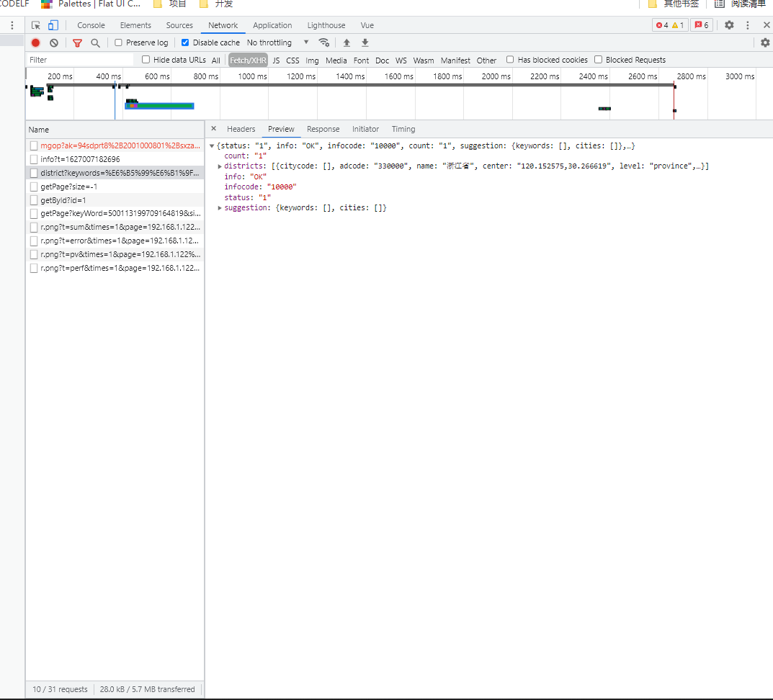Click the inspect element picker icon
The image size is (773, 700).
click(35, 25)
